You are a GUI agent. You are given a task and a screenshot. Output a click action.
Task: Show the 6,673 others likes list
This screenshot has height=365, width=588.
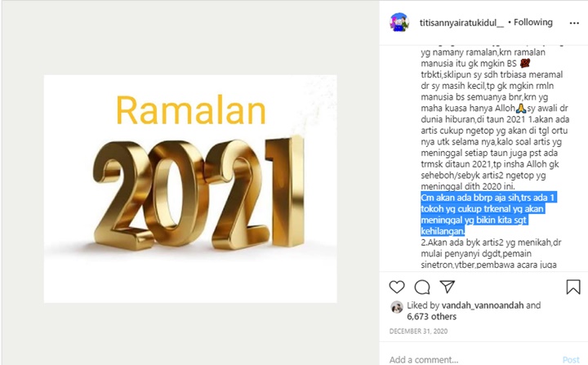coord(432,317)
